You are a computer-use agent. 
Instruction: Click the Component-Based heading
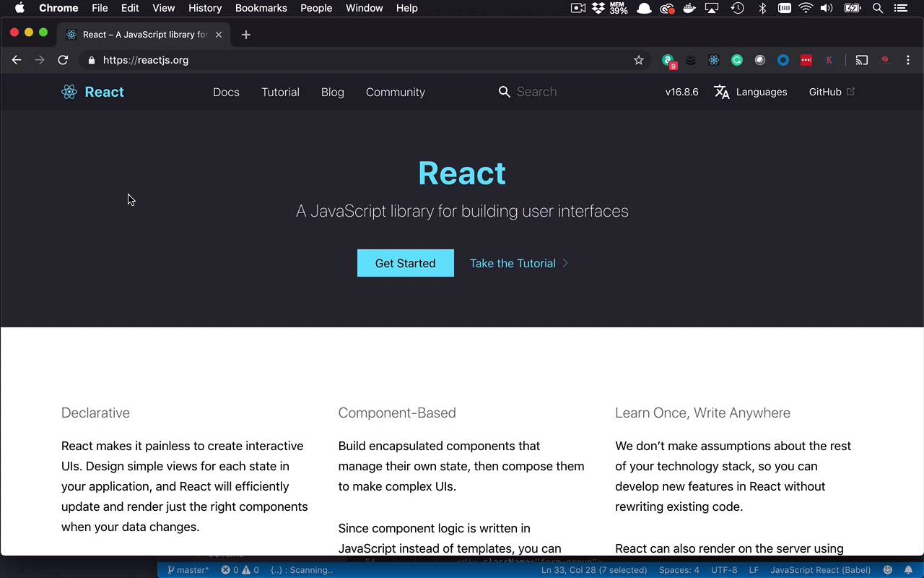coord(397,413)
